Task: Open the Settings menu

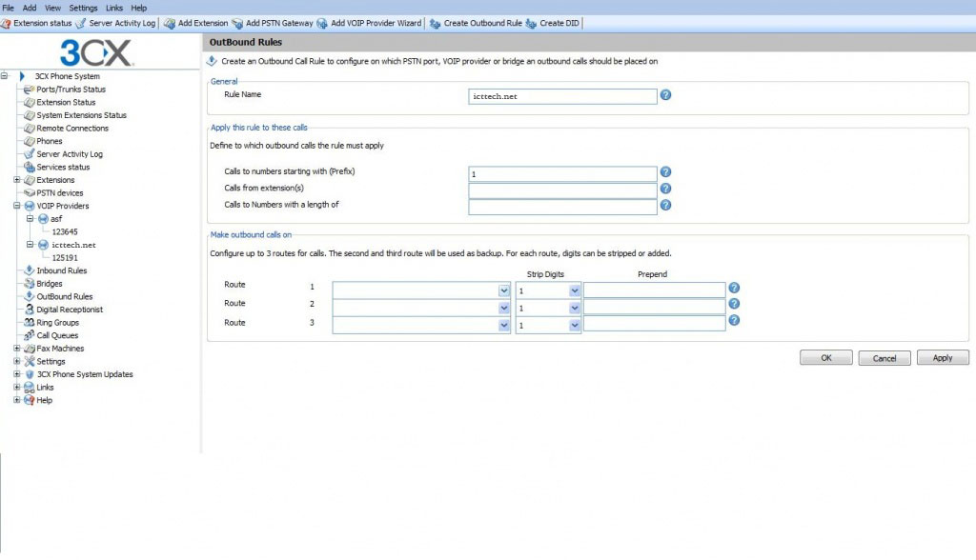Action: pos(83,8)
